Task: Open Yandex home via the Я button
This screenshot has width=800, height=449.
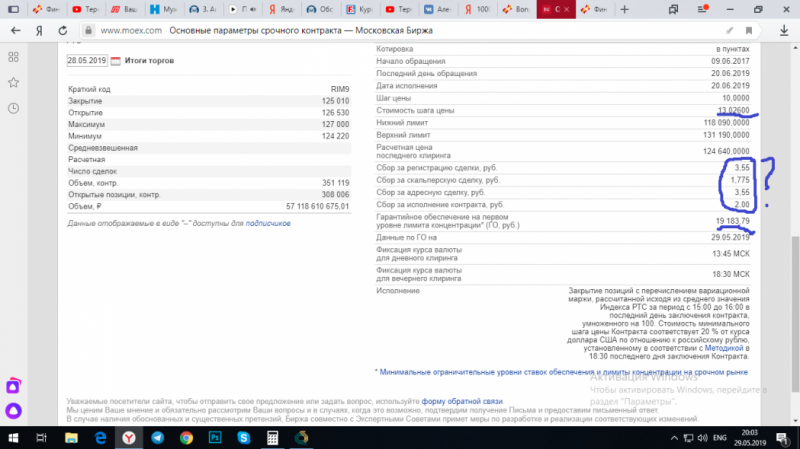Action: [39, 31]
